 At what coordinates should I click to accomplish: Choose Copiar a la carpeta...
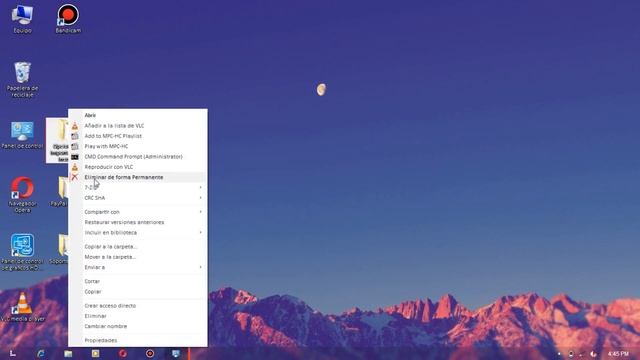[138, 247]
